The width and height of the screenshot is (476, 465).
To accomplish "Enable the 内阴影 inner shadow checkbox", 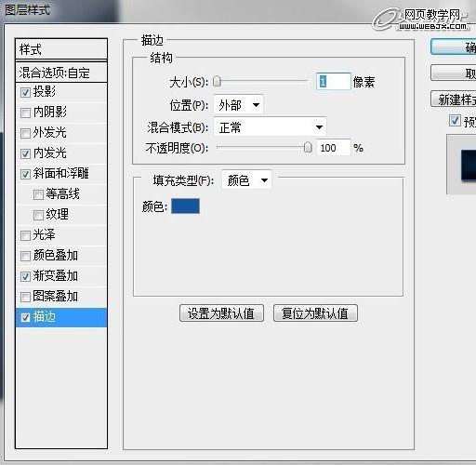I will click(25, 113).
